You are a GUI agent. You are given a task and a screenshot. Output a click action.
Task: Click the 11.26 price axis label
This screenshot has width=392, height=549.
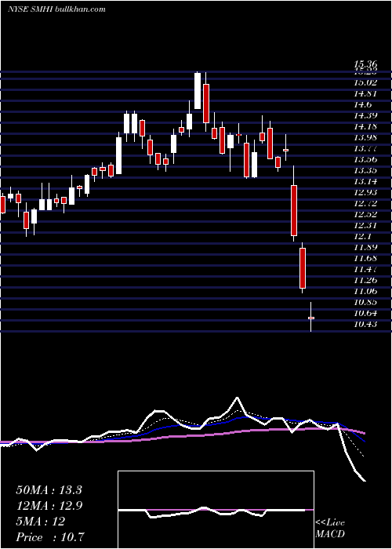click(x=365, y=280)
